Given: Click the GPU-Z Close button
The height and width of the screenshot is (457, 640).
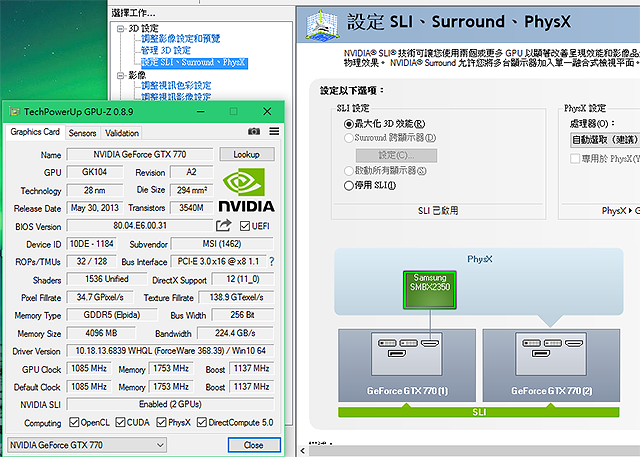Looking at the screenshot, I should pyautogui.click(x=254, y=445).
